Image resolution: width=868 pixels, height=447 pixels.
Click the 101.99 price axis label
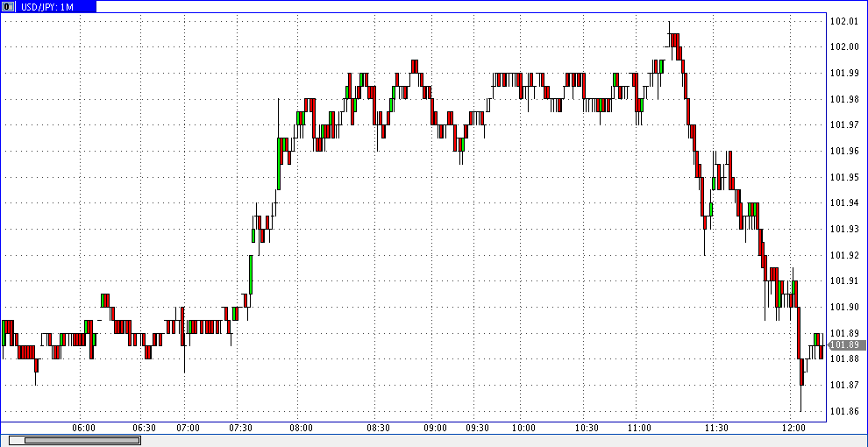844,73
